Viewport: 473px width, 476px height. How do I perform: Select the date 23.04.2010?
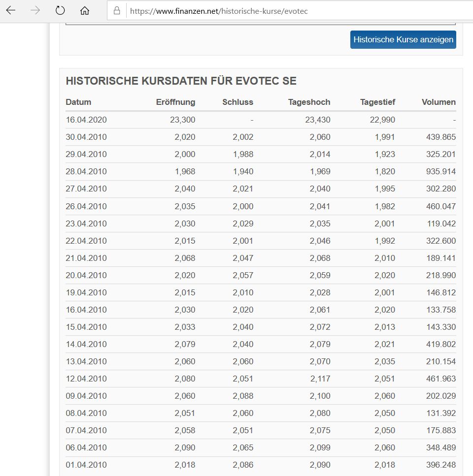click(86, 224)
